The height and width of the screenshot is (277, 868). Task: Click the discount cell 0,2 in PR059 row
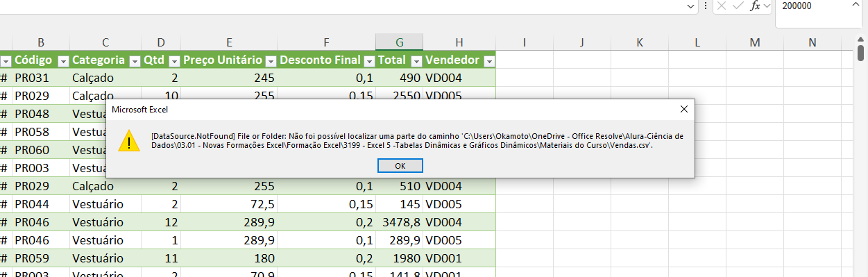point(327,259)
